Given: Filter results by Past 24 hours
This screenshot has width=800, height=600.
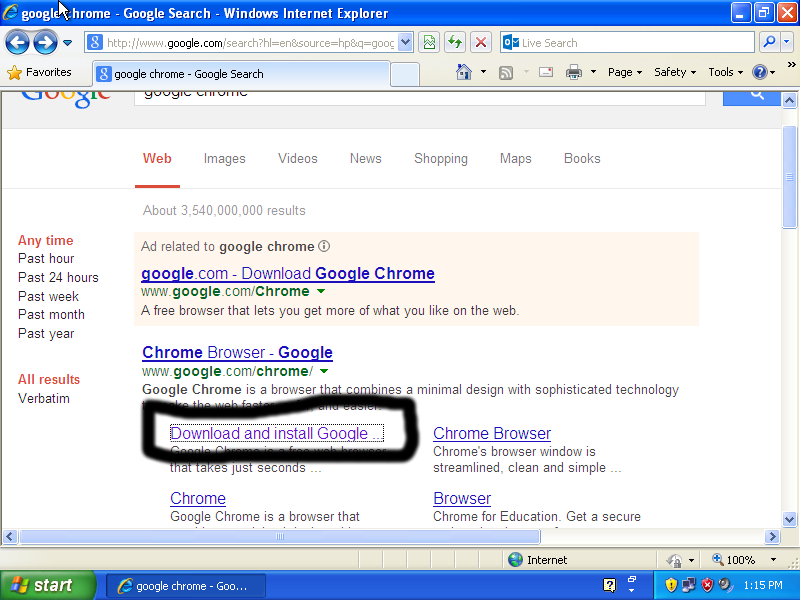Looking at the screenshot, I should click(x=58, y=278).
